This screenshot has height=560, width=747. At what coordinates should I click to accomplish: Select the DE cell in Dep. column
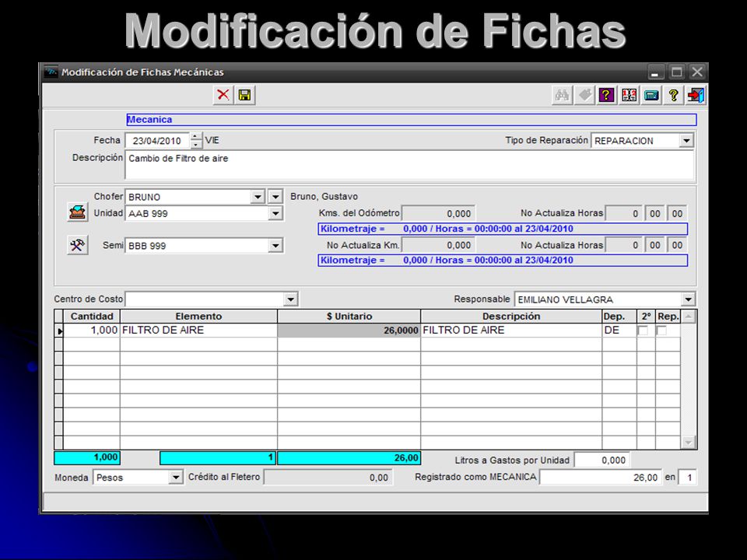coord(619,330)
